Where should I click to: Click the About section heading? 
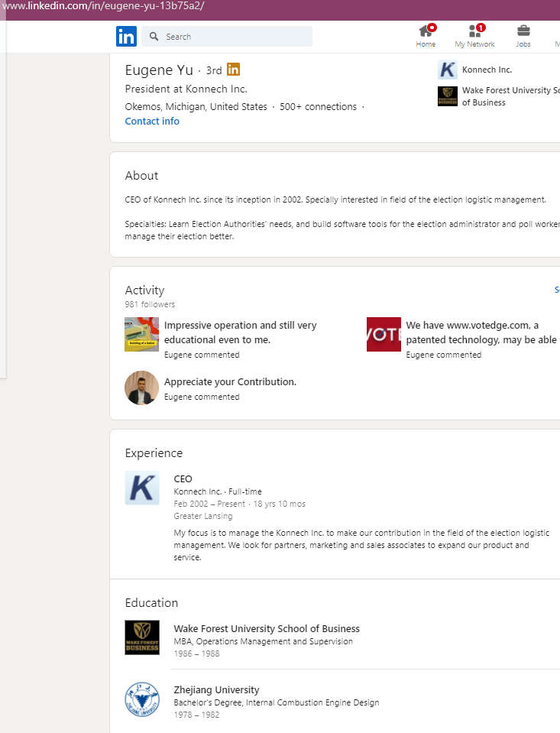click(141, 176)
